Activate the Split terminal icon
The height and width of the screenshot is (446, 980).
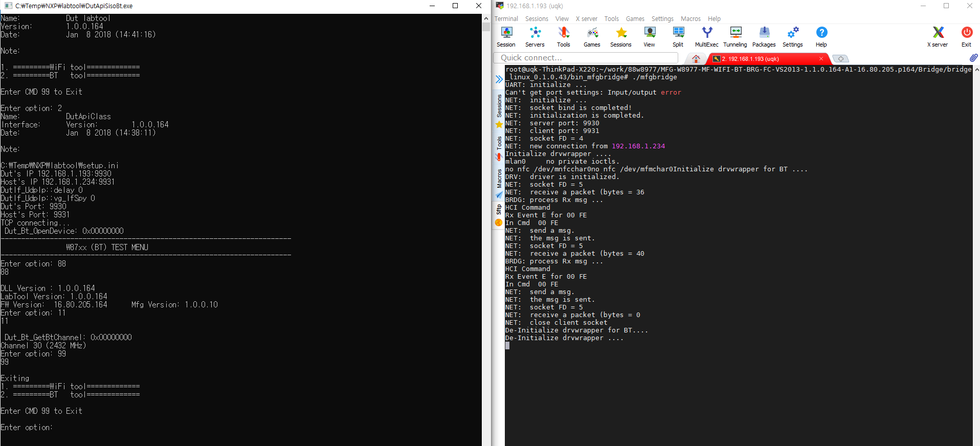pyautogui.click(x=678, y=37)
